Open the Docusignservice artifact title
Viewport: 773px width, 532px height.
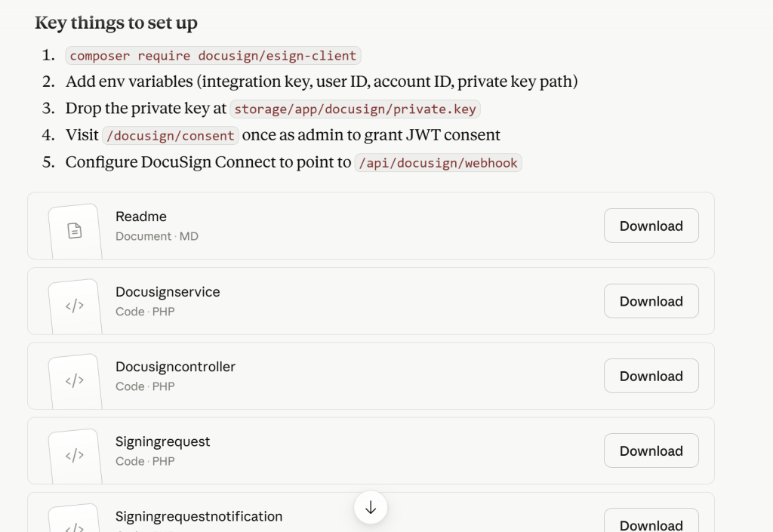point(168,292)
